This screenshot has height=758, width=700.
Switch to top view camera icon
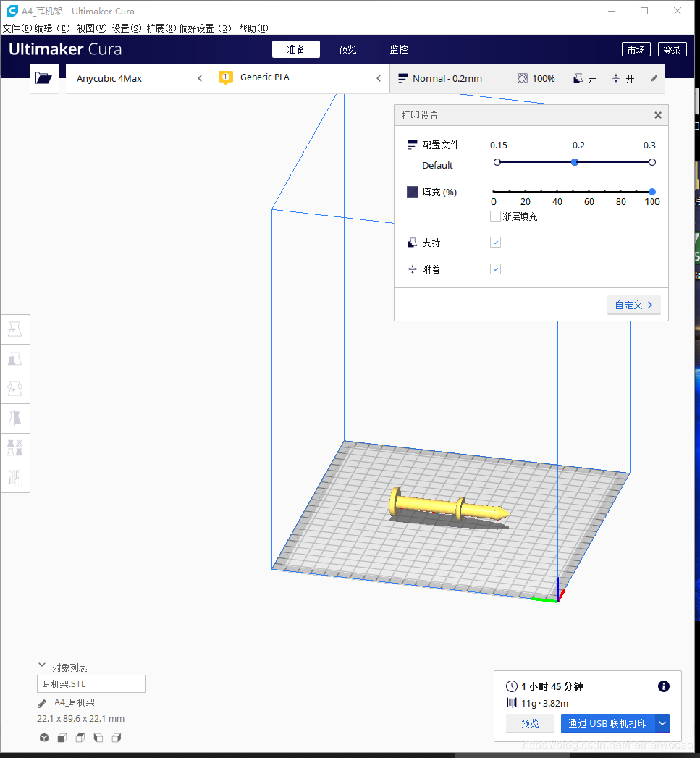[80, 738]
